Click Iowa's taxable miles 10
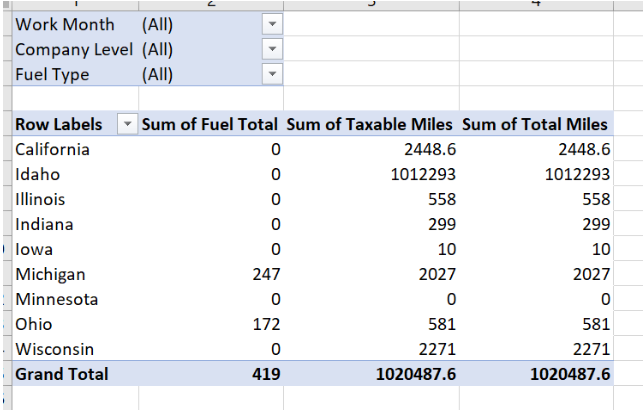Screen dimensions: 644x410 [447, 249]
